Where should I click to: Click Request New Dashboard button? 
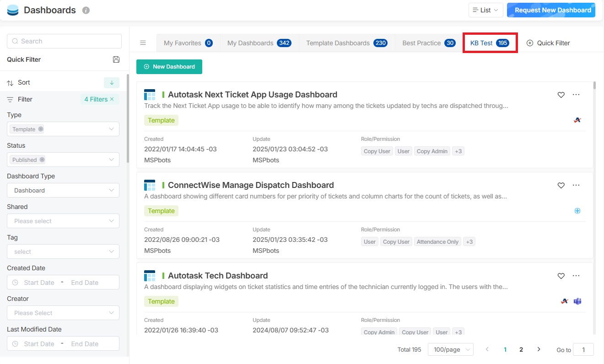point(551,10)
